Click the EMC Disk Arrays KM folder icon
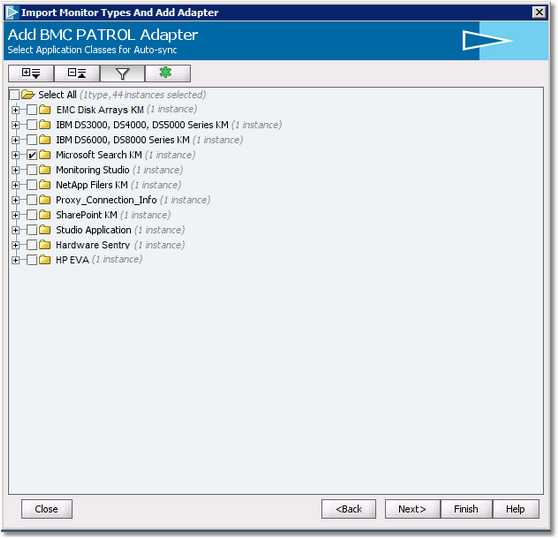Viewport: 558px width, 539px height. [45, 109]
